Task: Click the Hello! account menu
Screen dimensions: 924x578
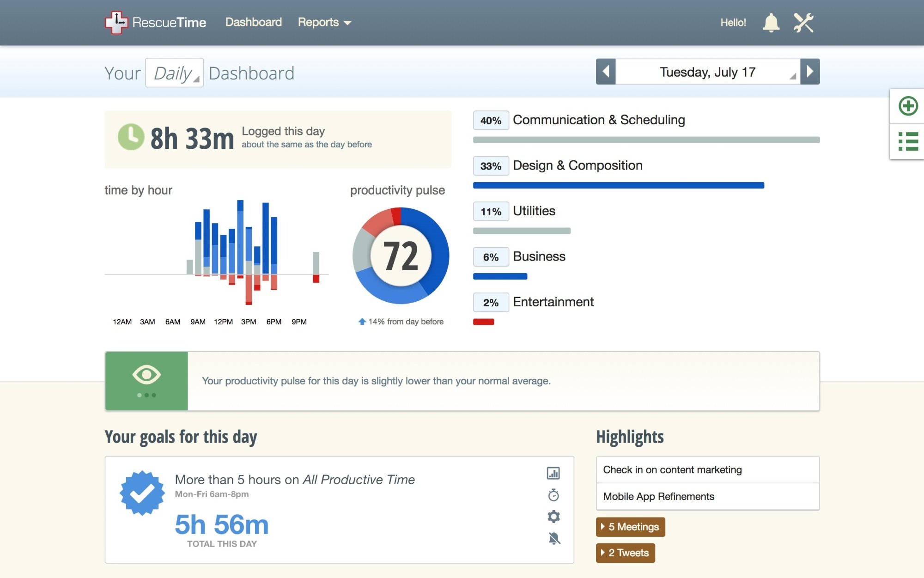Action: coord(734,22)
